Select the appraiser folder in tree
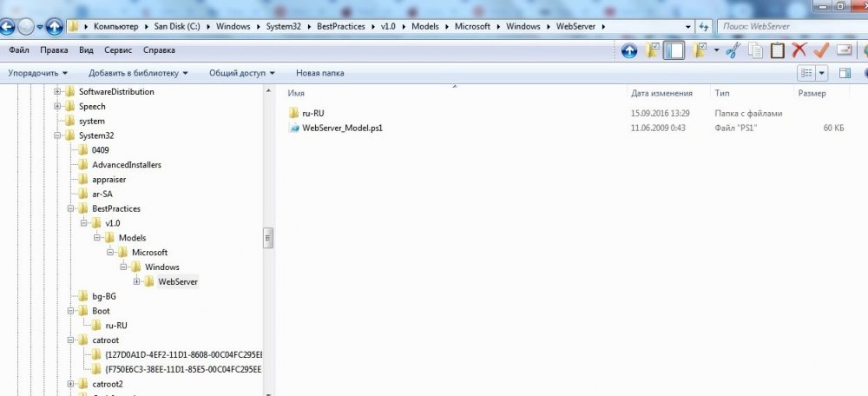 109,180
